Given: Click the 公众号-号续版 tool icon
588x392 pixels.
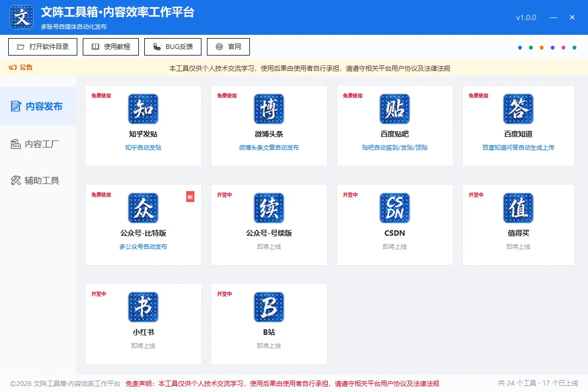Looking at the screenshot, I should 269,208.
